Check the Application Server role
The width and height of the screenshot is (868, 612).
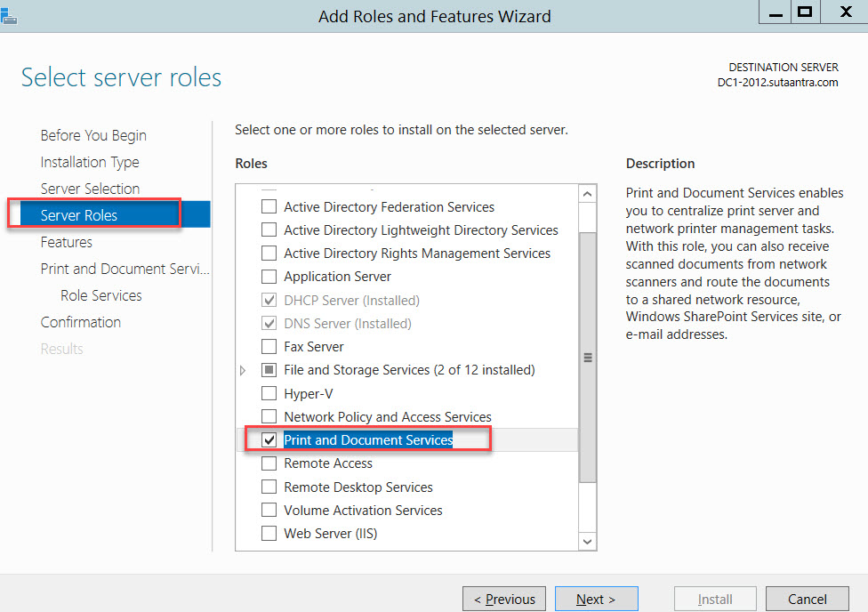(x=269, y=276)
